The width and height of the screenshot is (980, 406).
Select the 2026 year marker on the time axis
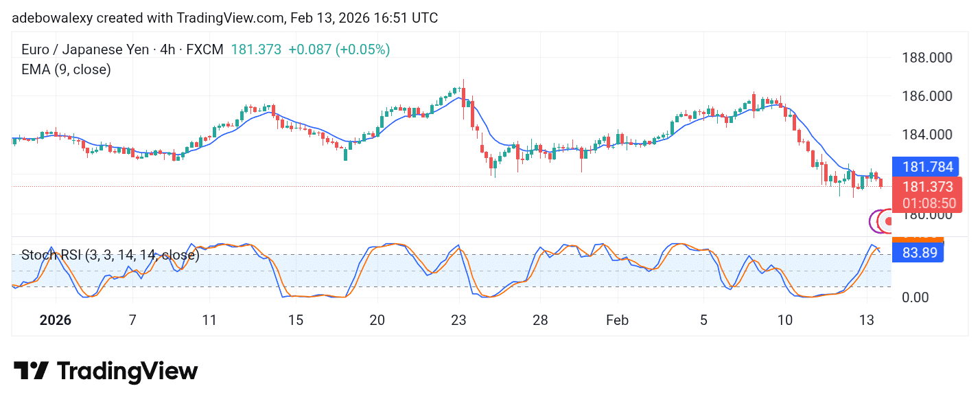click(56, 320)
